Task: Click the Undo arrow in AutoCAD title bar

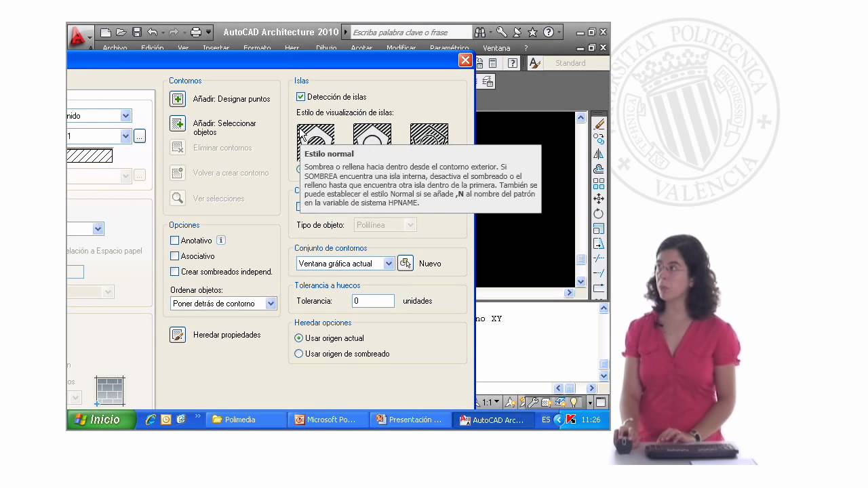Action: click(153, 32)
